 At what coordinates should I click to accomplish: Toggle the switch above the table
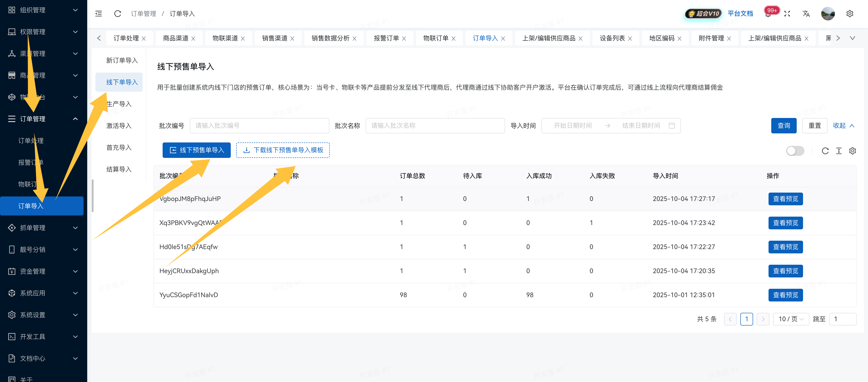(x=795, y=151)
